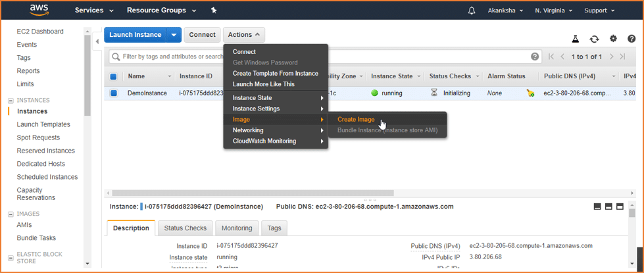Minimize the details pane icon

tap(598, 207)
